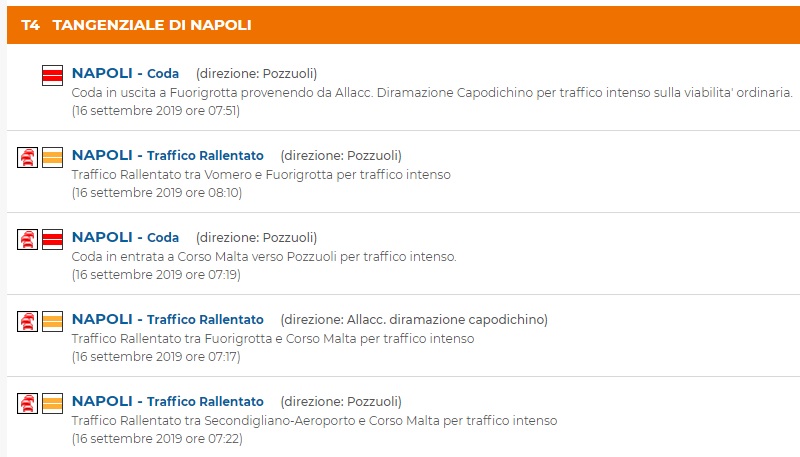
Task: Click the text 'Coda in entrata a Corso Malta'
Action: [x=264, y=256]
